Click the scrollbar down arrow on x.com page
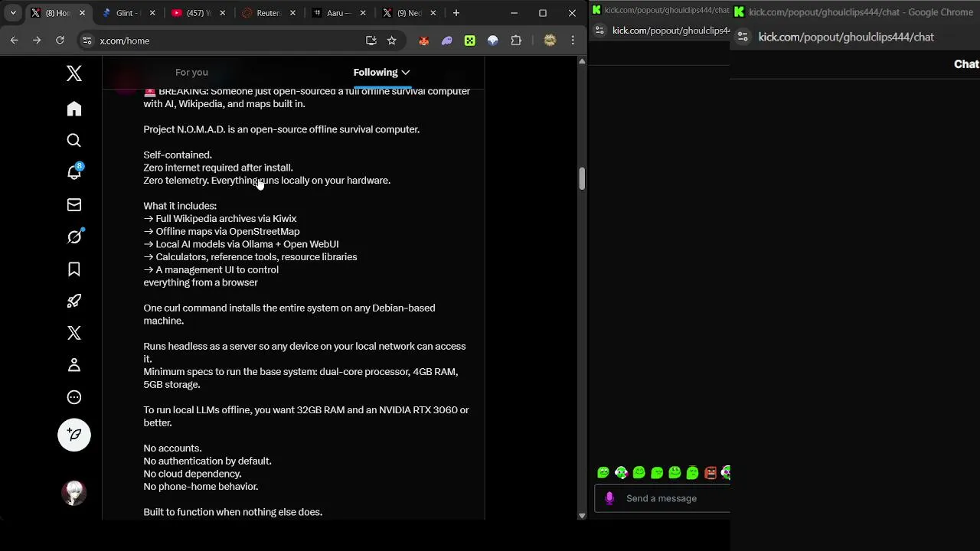 point(582,516)
